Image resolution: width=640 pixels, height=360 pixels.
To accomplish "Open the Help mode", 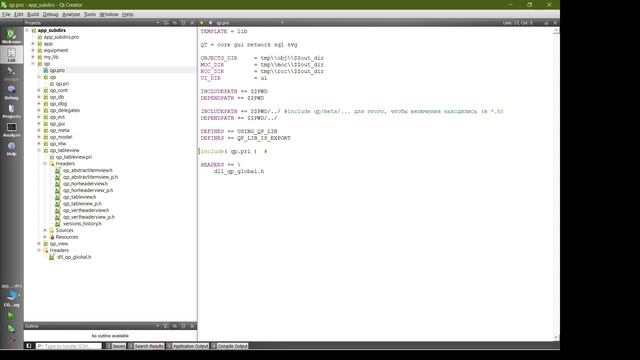I will pos(11,149).
